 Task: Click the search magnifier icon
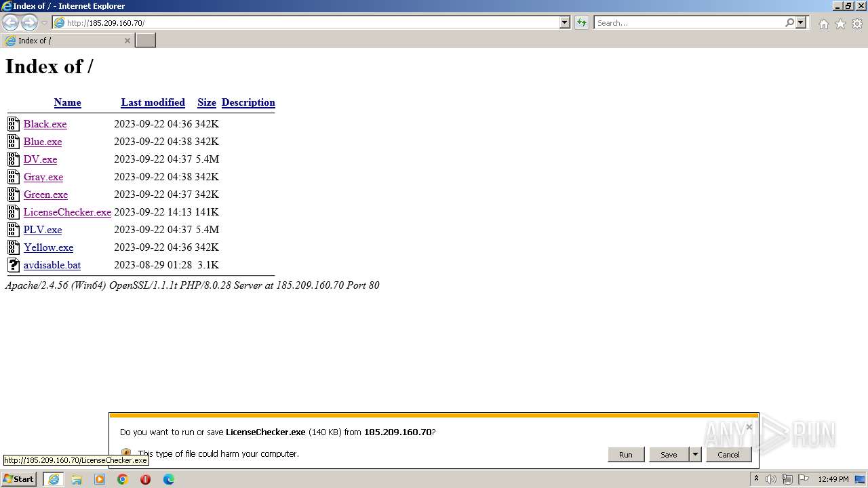tap(789, 22)
